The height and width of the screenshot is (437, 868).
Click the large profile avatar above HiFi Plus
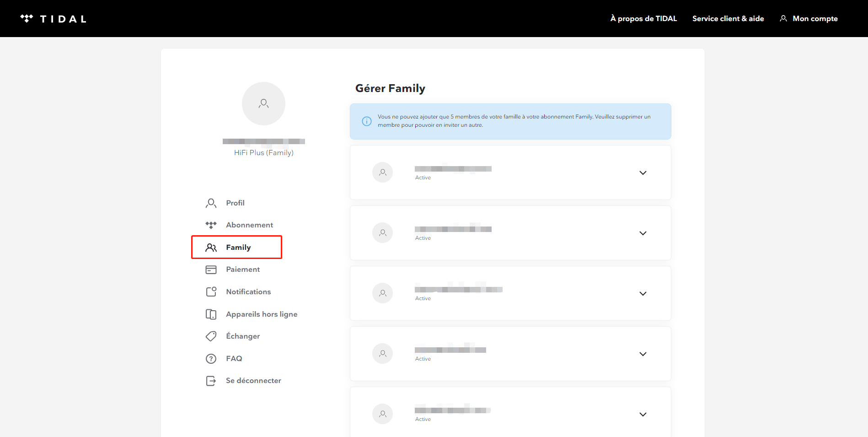tap(263, 103)
